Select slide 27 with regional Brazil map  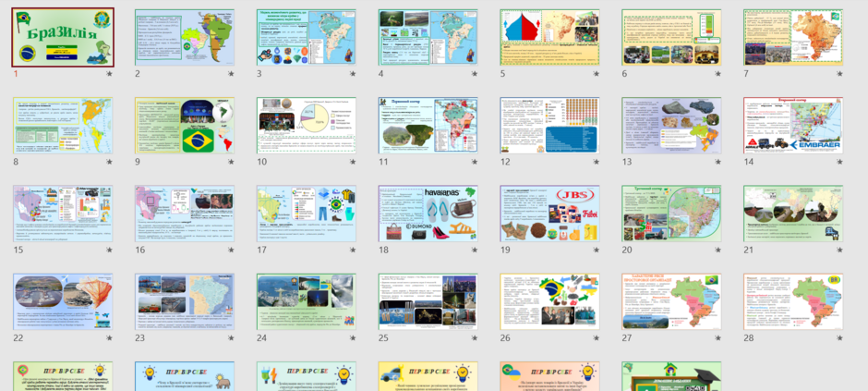click(671, 302)
